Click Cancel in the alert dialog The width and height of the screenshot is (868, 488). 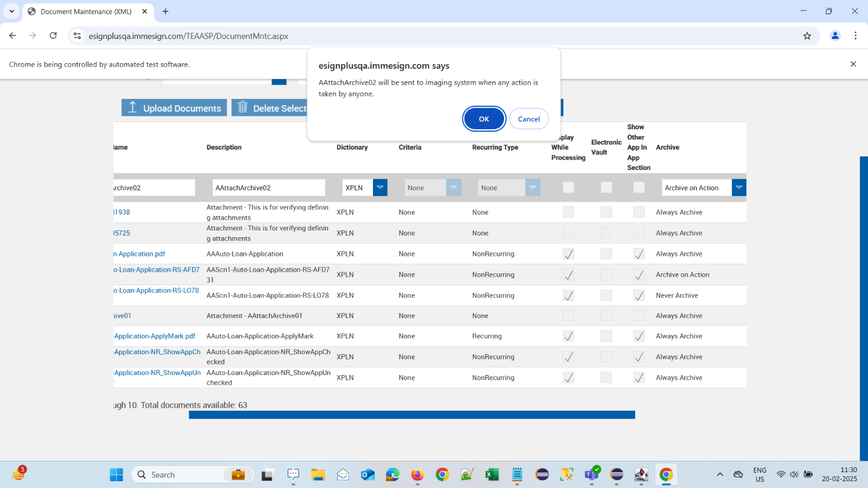coord(528,119)
